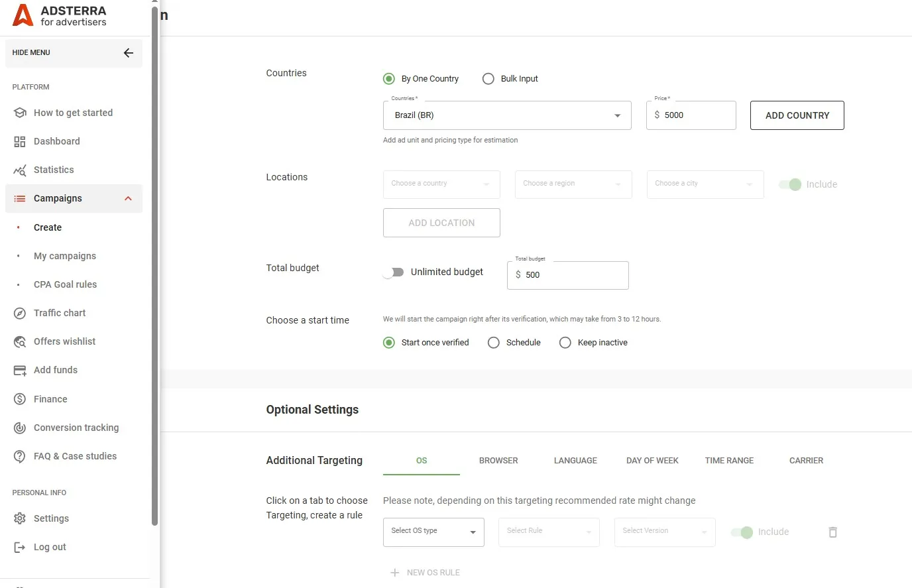Select the Schedule start time option
Image resolution: width=912 pixels, height=588 pixels.
click(494, 343)
